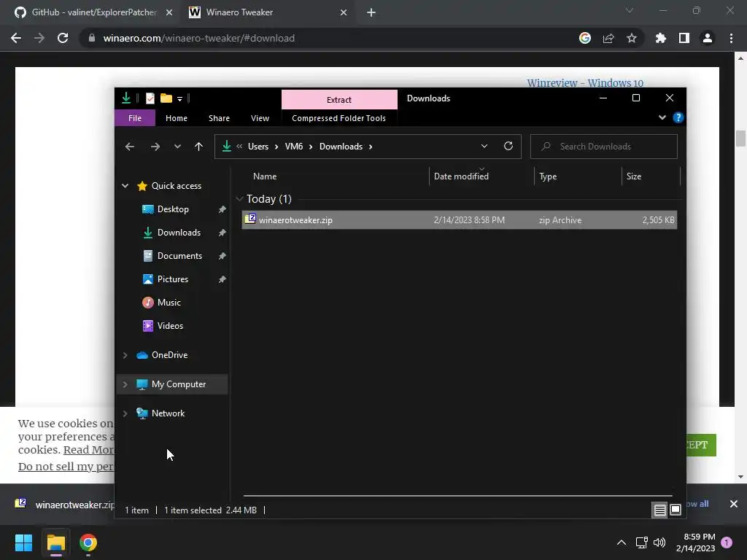The height and width of the screenshot is (560, 747).
Task: Go back in File Explorer
Action: point(130,147)
